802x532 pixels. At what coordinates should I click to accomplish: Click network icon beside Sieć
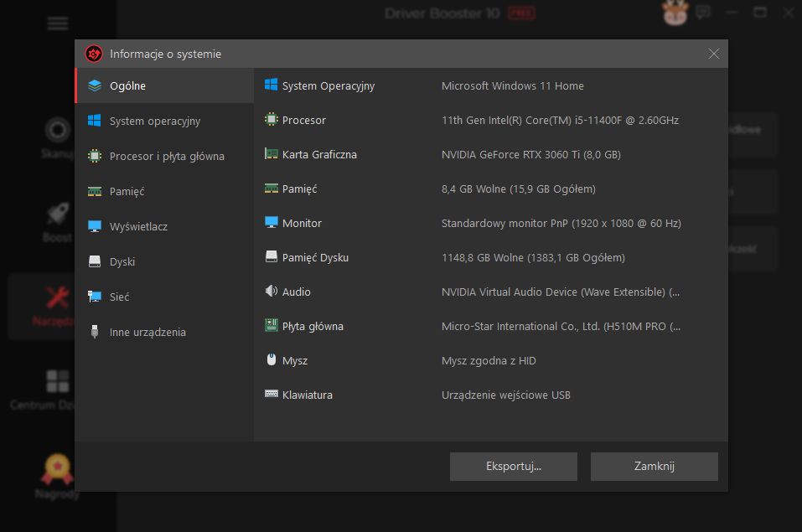tap(95, 297)
